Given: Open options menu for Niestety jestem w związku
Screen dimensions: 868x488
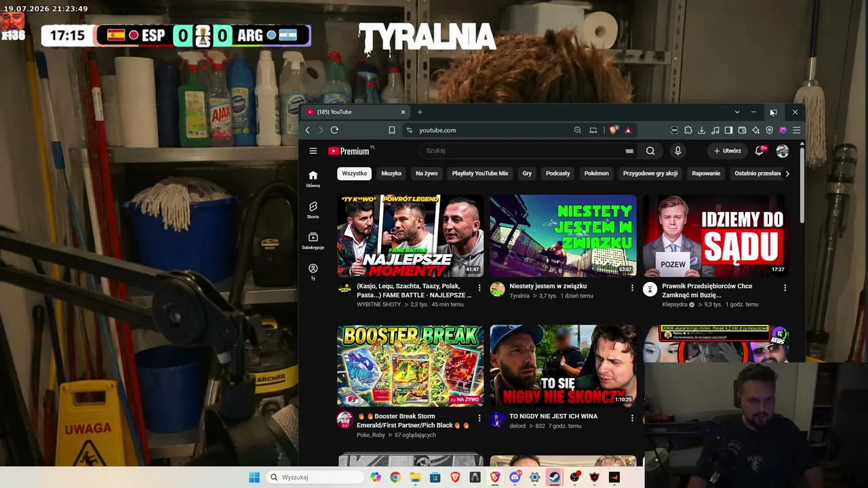Looking at the screenshot, I should (x=632, y=288).
